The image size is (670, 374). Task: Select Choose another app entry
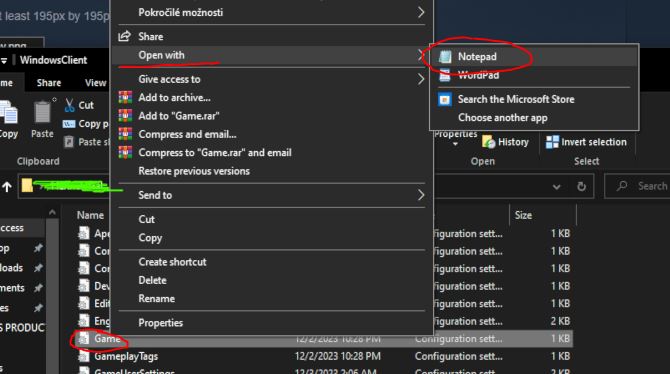coord(534,118)
